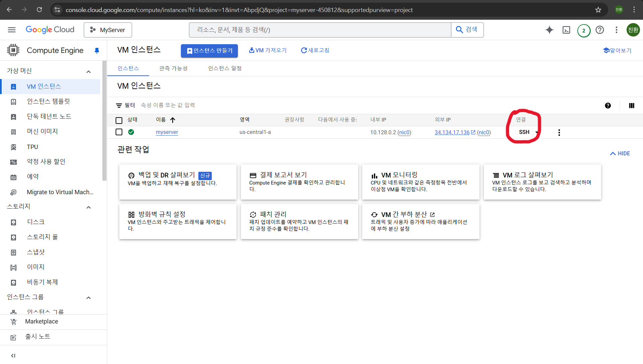The width and height of the screenshot is (643, 364).
Task: Open the help question mark icon in header
Action: (x=600, y=30)
